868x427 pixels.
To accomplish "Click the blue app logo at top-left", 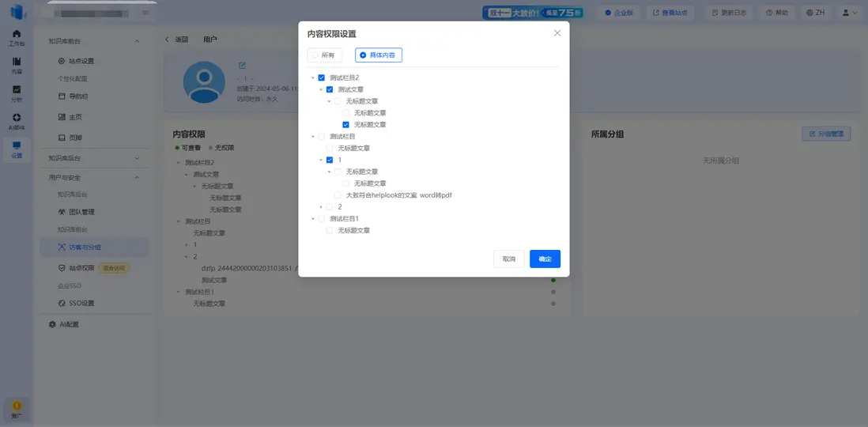I will [19, 12].
